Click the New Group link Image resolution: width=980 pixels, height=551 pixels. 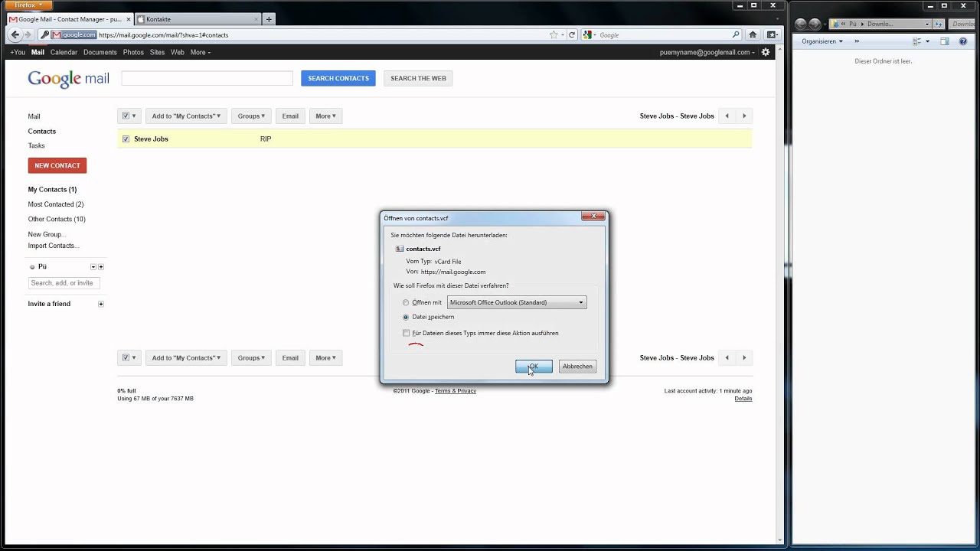point(47,234)
